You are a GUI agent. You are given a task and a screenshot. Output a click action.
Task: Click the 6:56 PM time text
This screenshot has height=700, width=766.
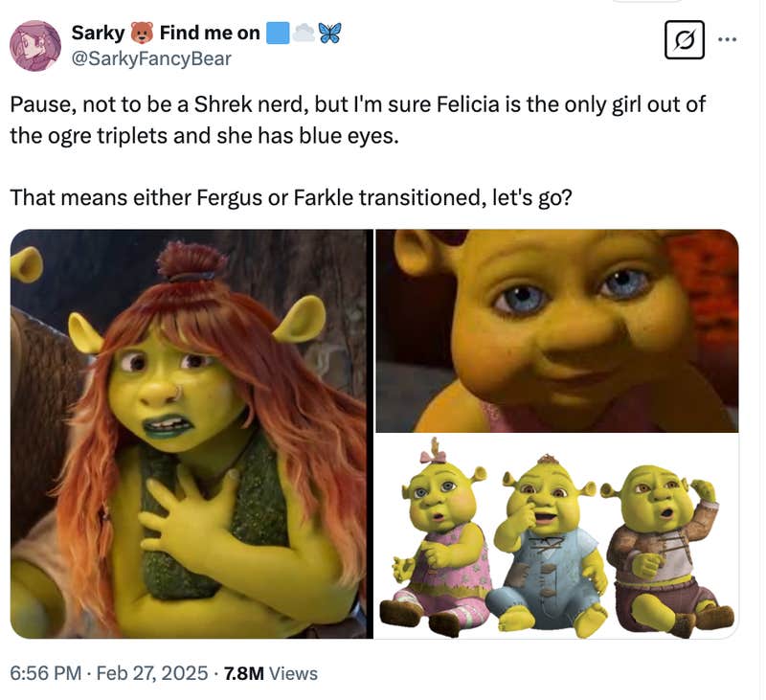pyautogui.click(x=45, y=673)
